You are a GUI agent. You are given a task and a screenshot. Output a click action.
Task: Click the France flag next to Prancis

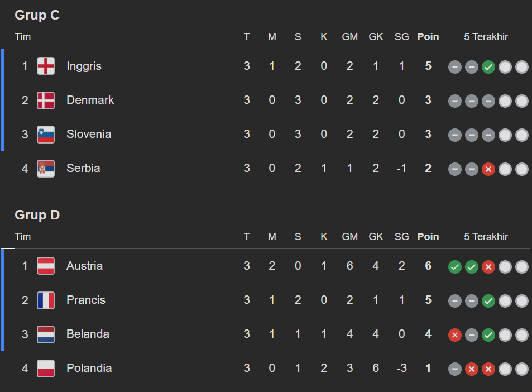click(x=46, y=300)
